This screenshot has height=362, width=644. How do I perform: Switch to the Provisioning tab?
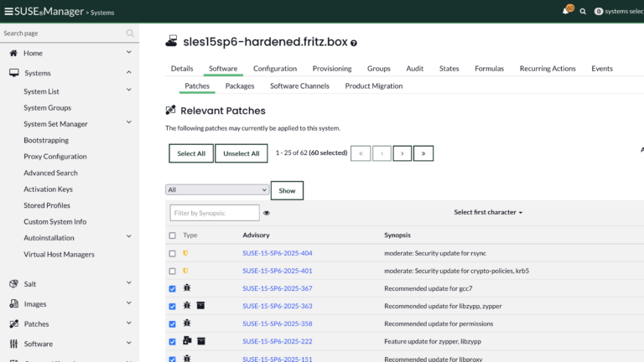tap(331, 69)
